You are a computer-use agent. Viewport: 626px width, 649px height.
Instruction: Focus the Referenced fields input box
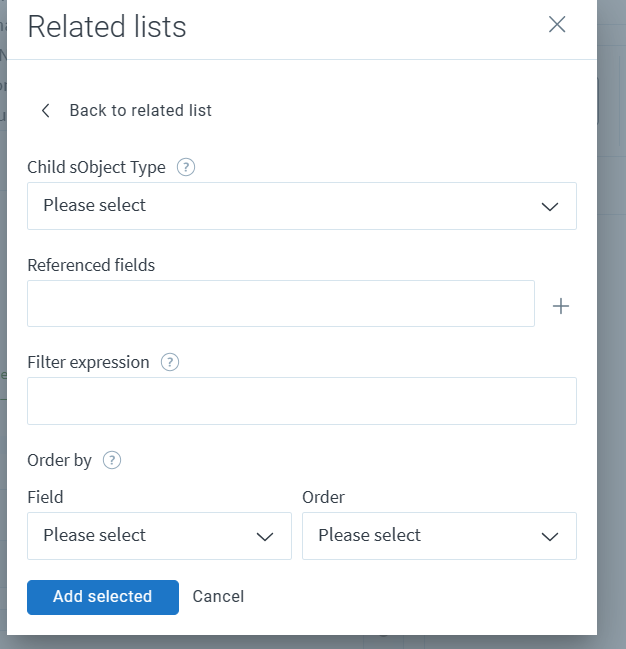[x=280, y=303]
